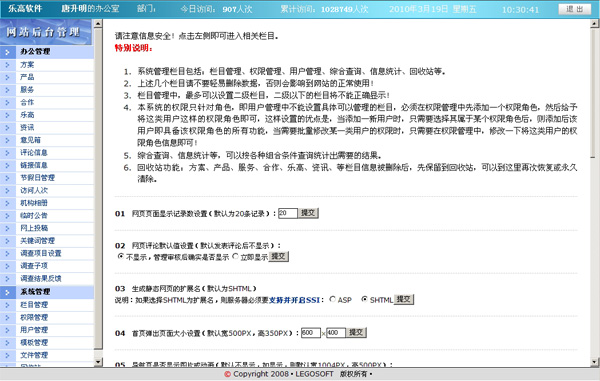Click the arrow icon beside 链接信息

[x=8, y=166]
